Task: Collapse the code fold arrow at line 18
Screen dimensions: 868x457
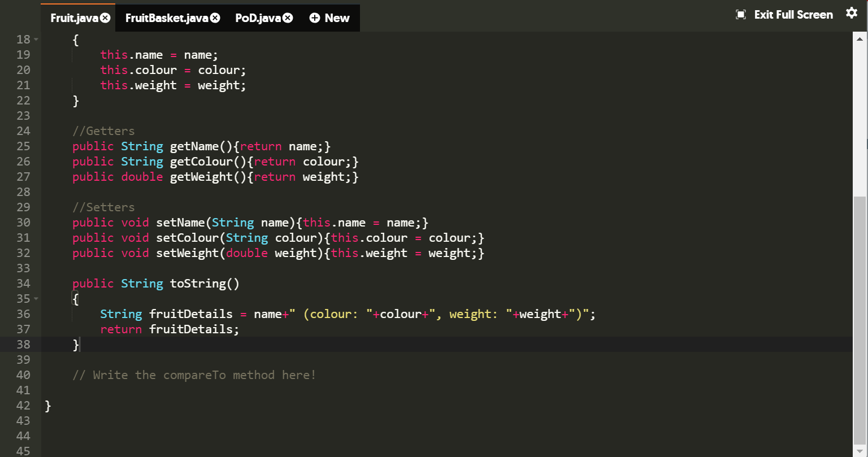Action: 36,40
